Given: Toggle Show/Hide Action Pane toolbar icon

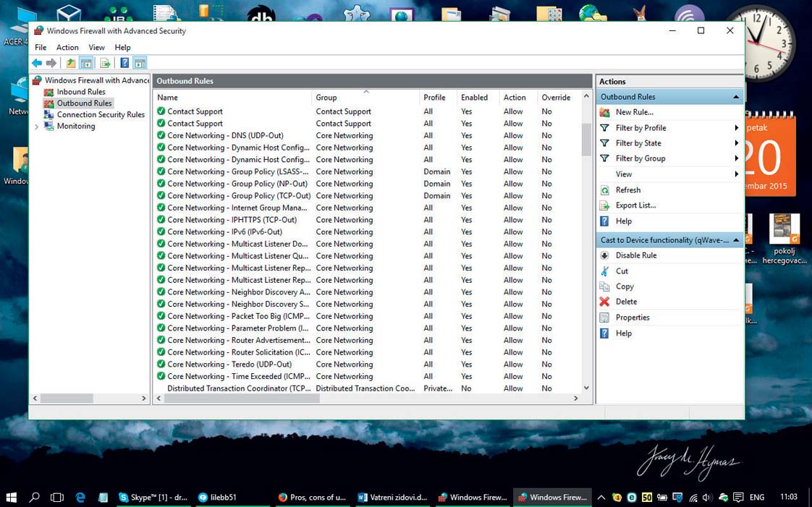Looking at the screenshot, I should click(140, 63).
